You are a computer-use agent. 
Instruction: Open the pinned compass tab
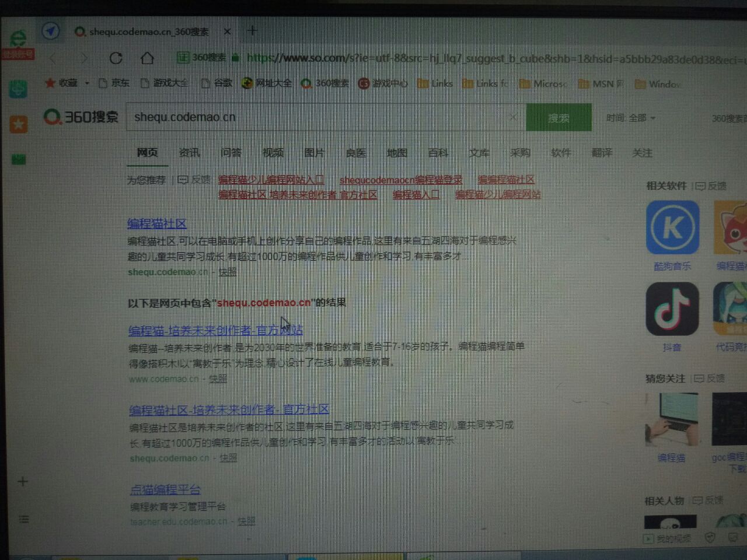[51, 31]
